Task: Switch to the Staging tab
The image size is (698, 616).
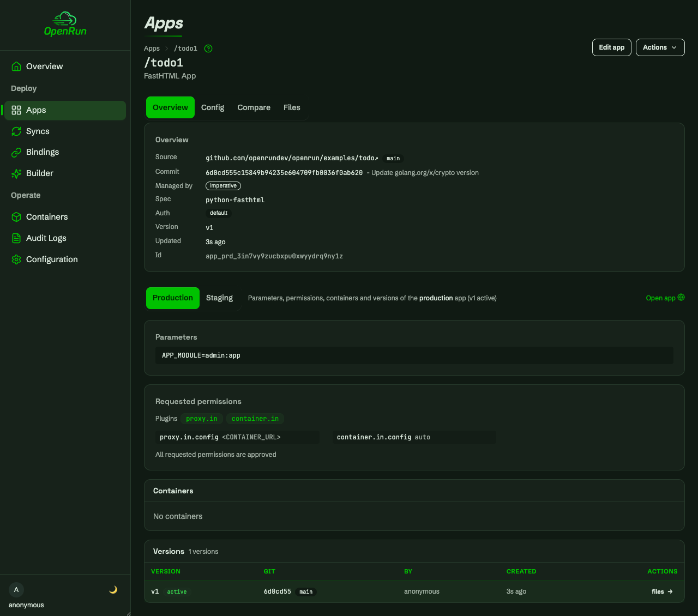Action: click(x=219, y=298)
